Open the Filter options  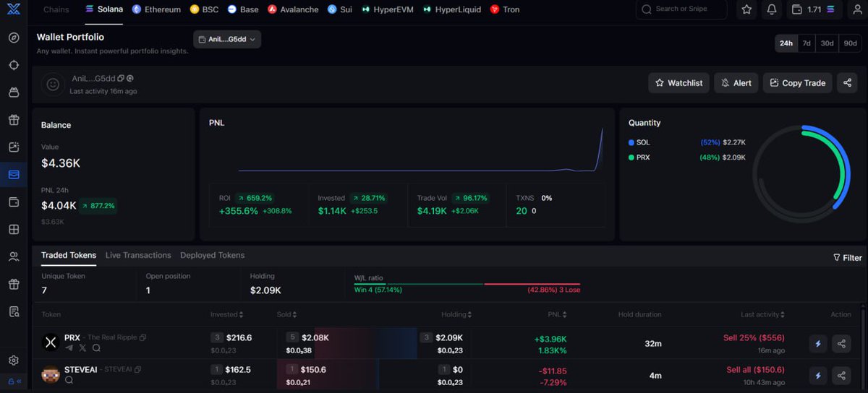tap(848, 257)
